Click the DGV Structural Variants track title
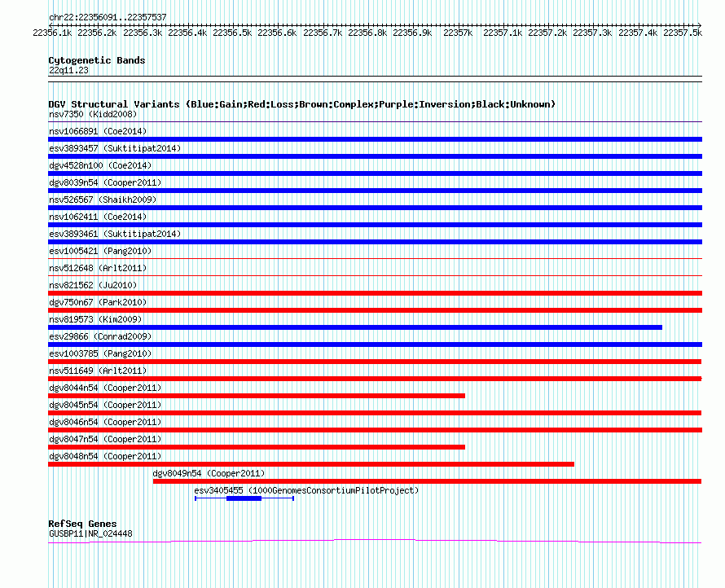Screen dimensions: 725x588 point(302,104)
